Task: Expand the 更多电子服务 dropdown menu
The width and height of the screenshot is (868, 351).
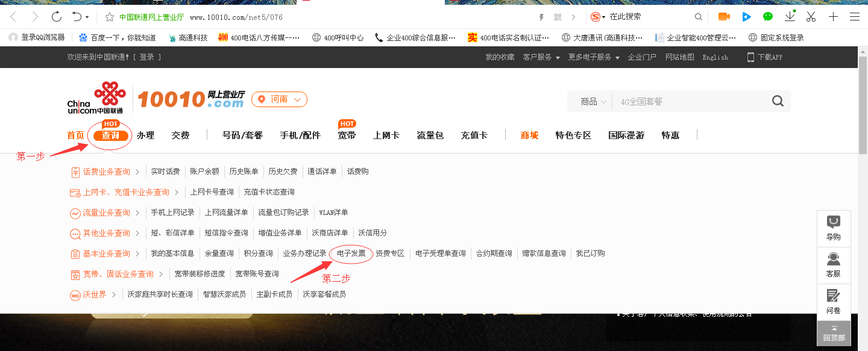Action: point(594,57)
